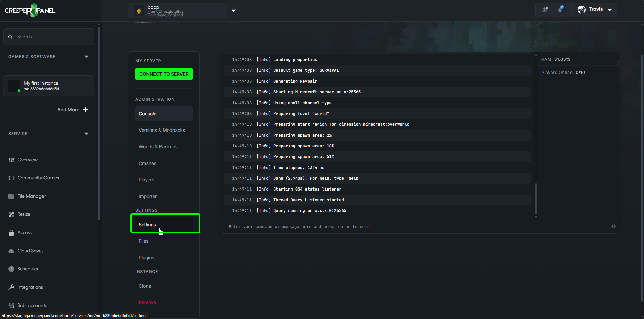Open the Travis account dropdown arrow

pos(610,10)
